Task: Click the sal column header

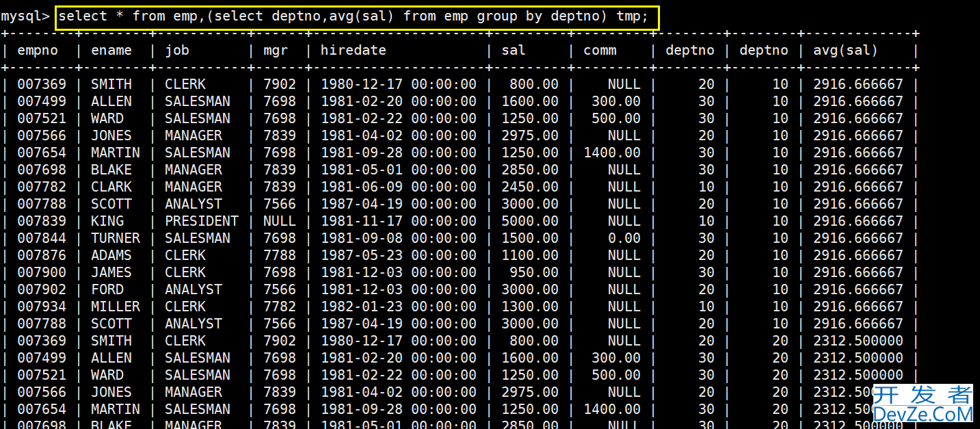Action: pos(514,50)
